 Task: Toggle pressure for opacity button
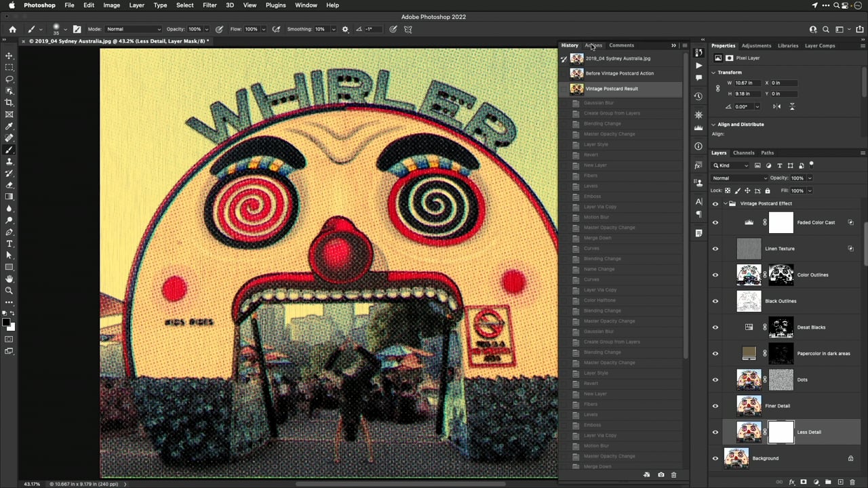pyautogui.click(x=219, y=29)
